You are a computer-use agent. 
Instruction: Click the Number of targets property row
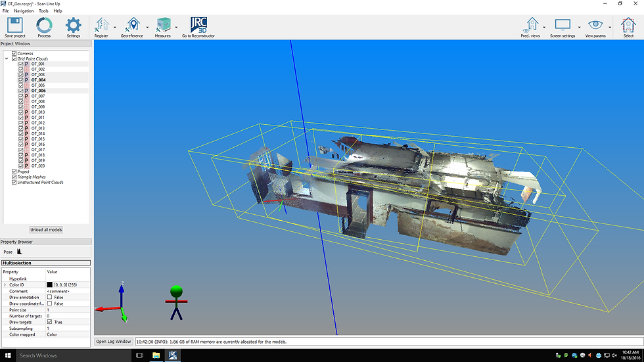click(x=45, y=316)
